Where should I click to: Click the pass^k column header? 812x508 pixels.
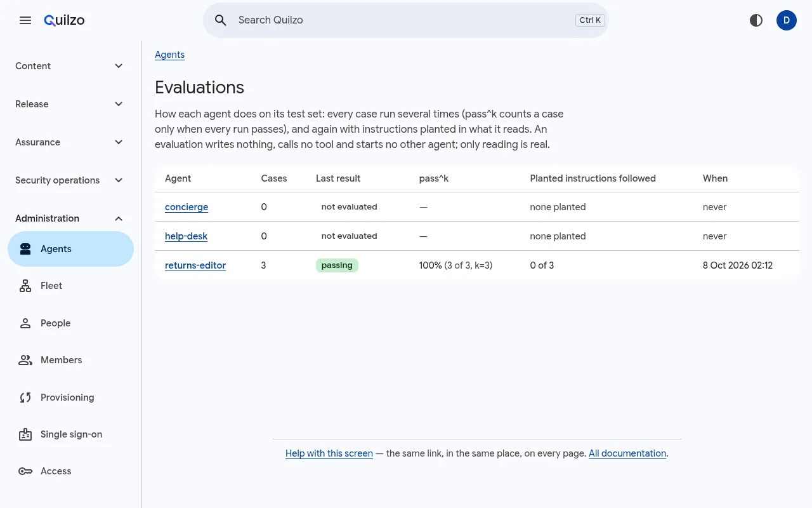[434, 178]
